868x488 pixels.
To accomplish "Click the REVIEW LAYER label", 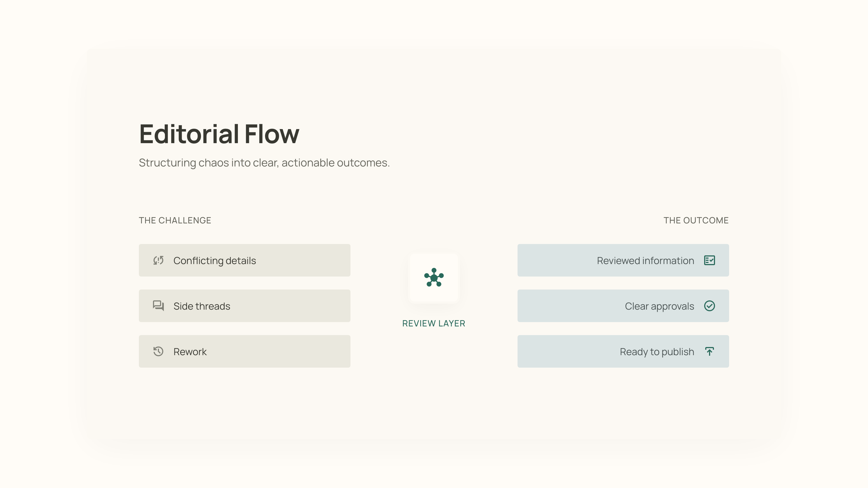I will pos(434,323).
